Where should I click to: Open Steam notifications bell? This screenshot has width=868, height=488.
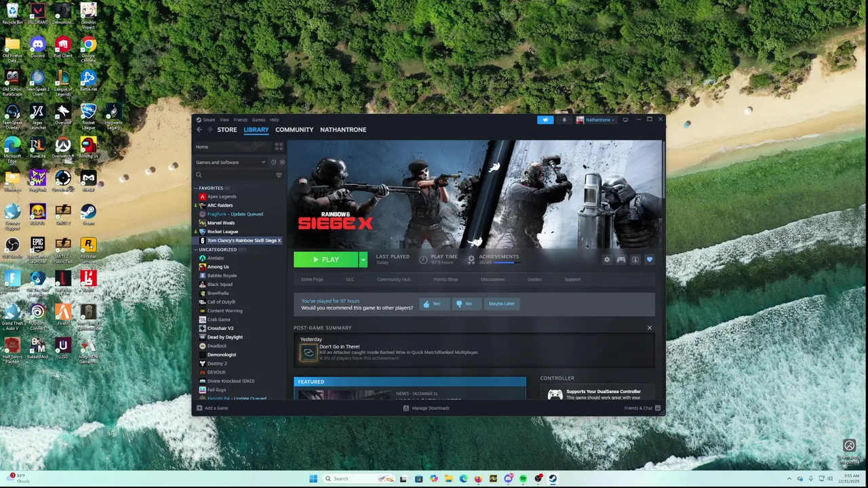(564, 120)
